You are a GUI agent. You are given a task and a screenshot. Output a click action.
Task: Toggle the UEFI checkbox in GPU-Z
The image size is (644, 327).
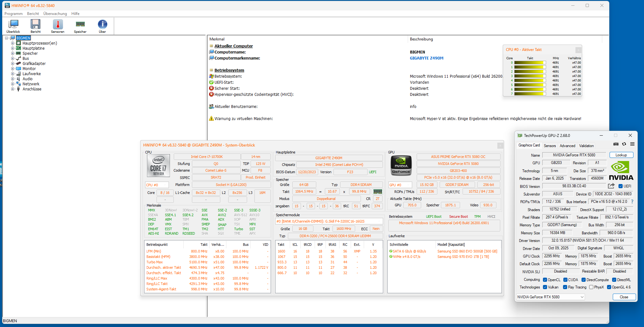point(621,186)
